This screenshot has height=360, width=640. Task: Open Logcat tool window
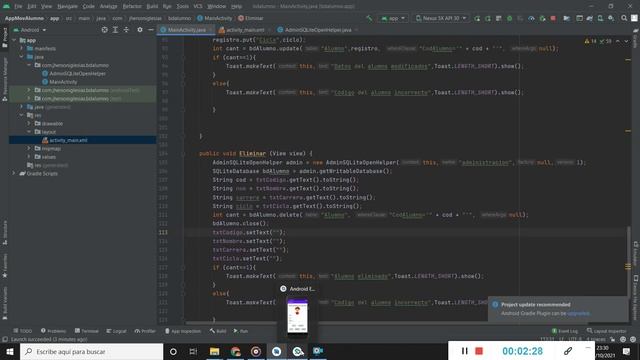point(116,331)
